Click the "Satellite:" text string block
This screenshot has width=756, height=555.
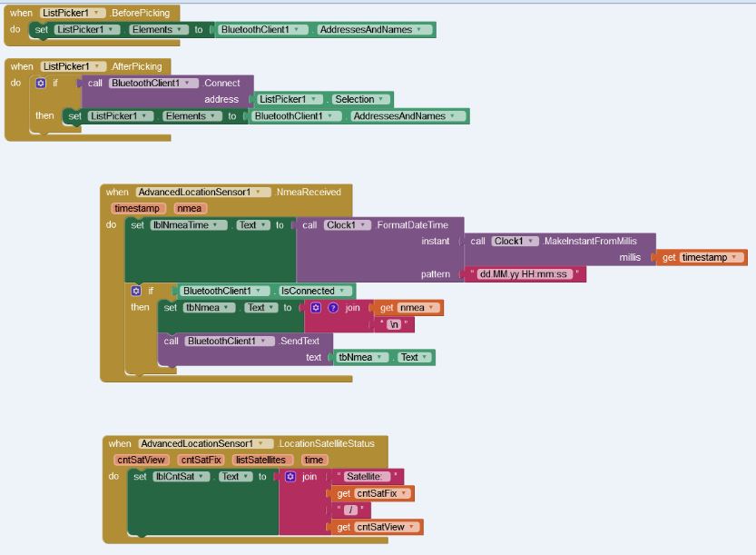coord(367,476)
